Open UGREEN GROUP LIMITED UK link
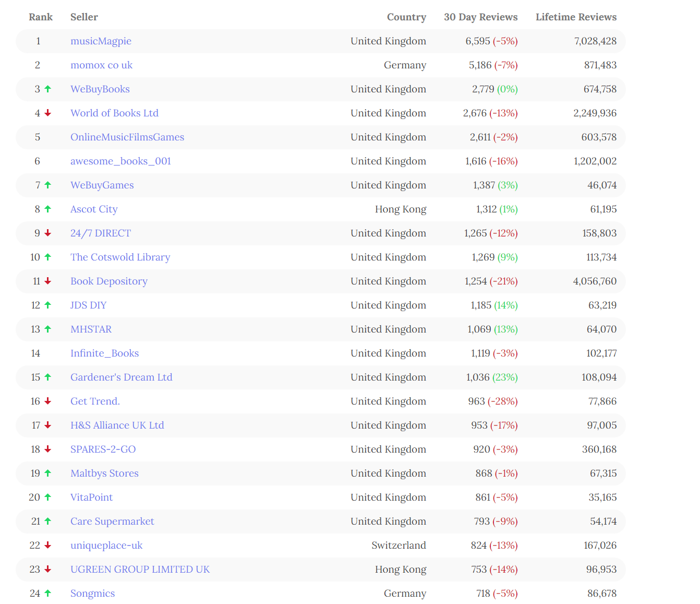The height and width of the screenshot is (604, 700). point(140,570)
